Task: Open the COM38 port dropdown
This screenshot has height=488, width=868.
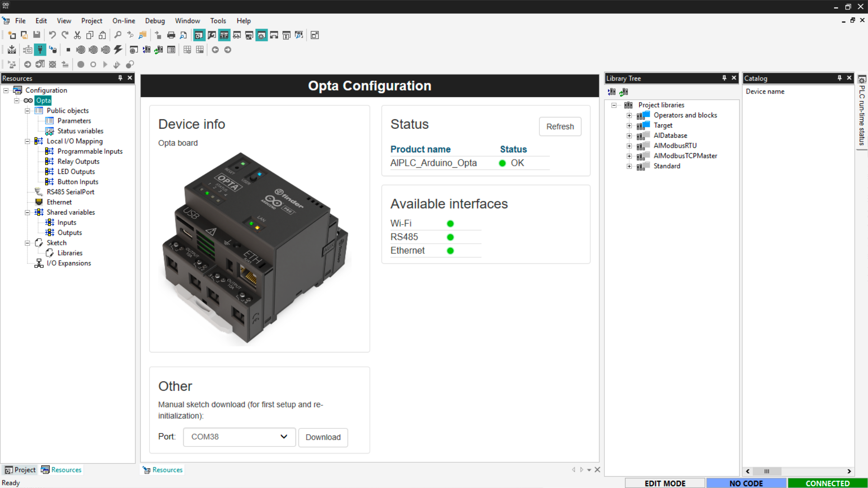Action: point(239,437)
